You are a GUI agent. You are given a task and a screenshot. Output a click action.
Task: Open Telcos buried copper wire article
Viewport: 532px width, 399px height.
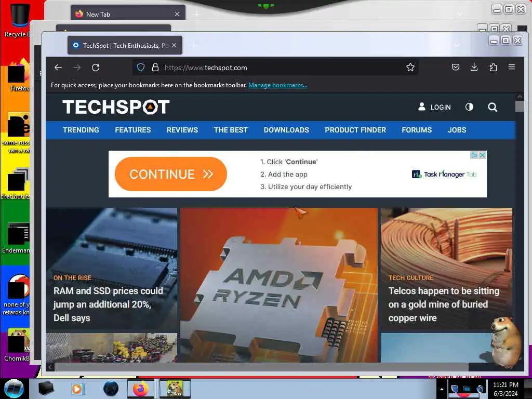coord(444,304)
